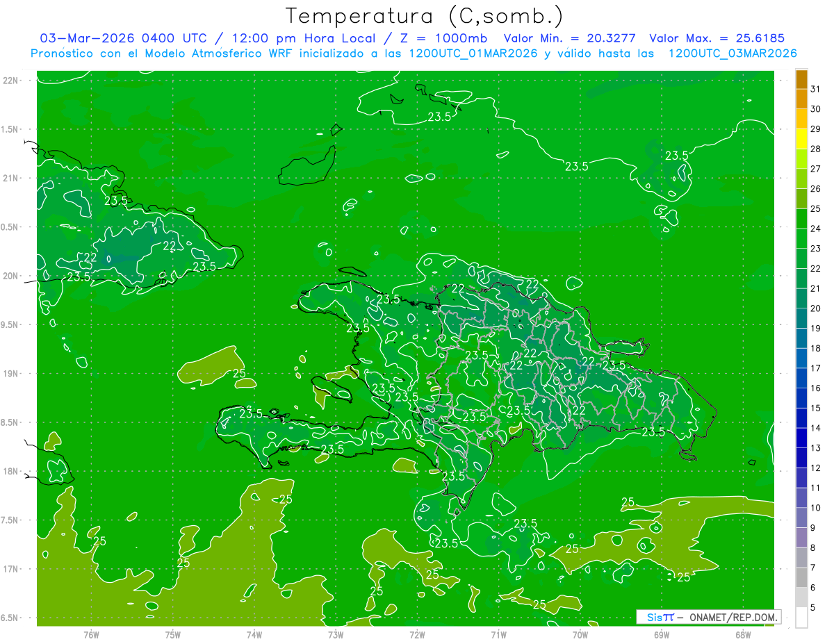This screenshot has width=834, height=644.
Task: Click the 9.5N latitude axis label
Action: (x=10, y=324)
